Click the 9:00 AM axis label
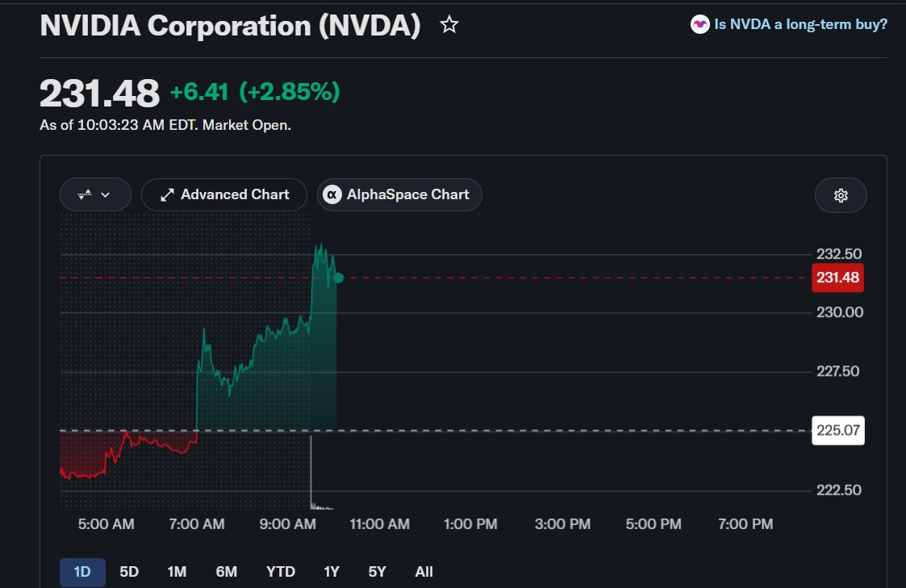 288,524
